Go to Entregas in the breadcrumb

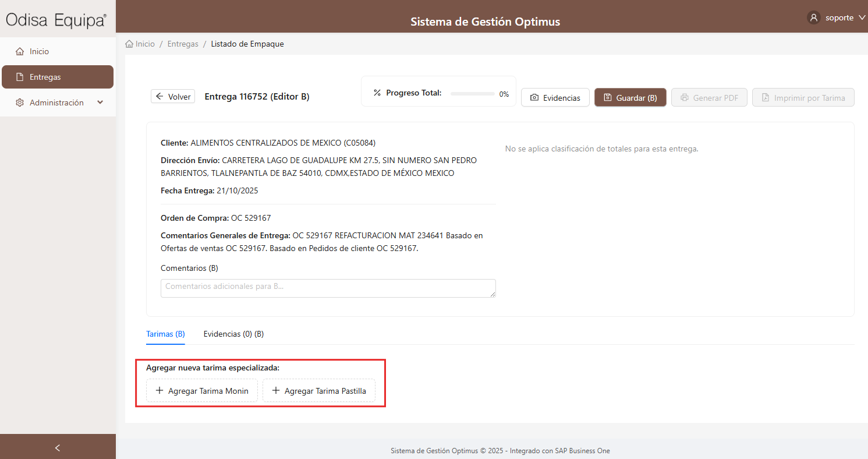click(x=183, y=44)
